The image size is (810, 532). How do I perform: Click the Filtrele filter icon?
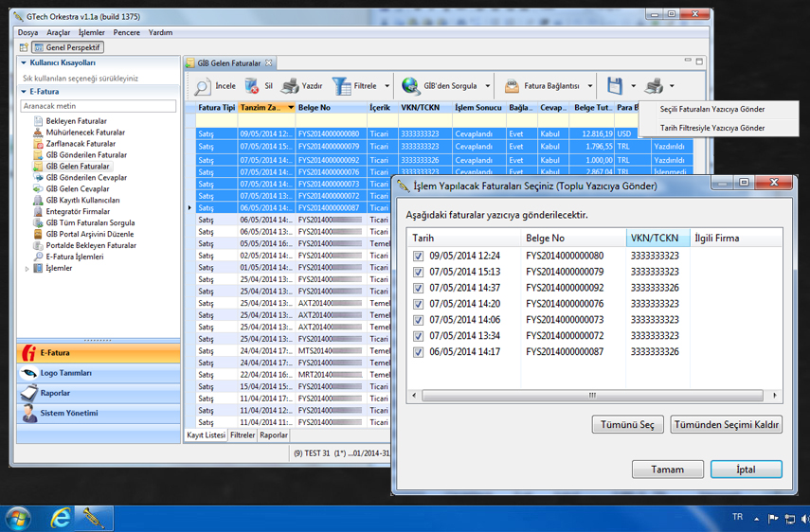341,86
